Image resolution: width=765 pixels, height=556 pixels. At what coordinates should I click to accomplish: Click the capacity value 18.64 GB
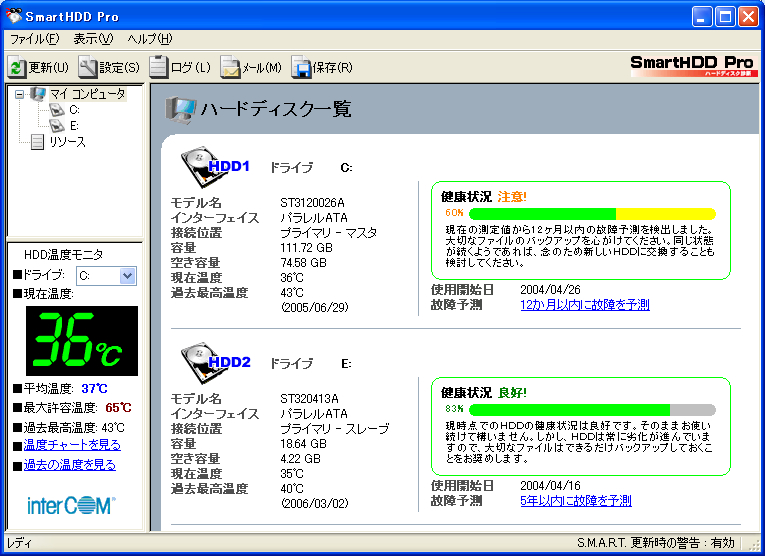(303, 444)
